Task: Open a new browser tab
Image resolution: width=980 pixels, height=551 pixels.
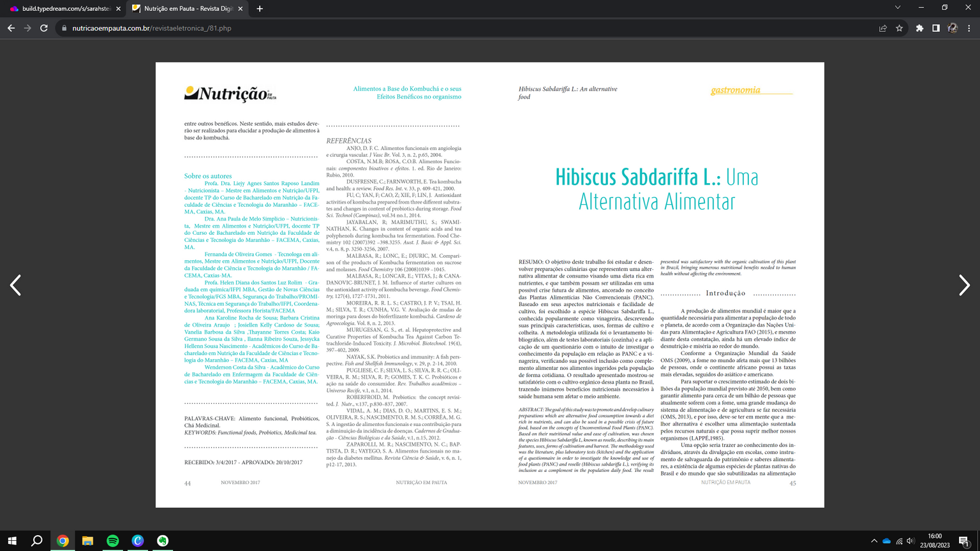Action: (260, 9)
